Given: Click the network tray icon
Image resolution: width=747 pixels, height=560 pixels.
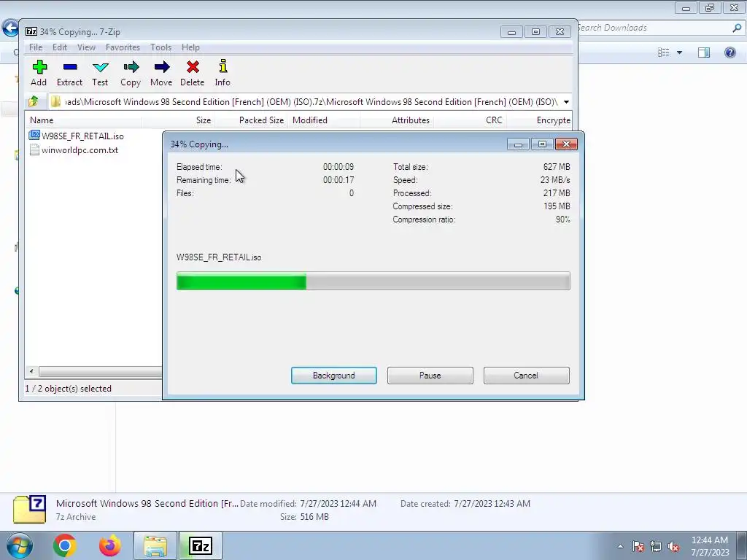Looking at the screenshot, I should (656, 546).
